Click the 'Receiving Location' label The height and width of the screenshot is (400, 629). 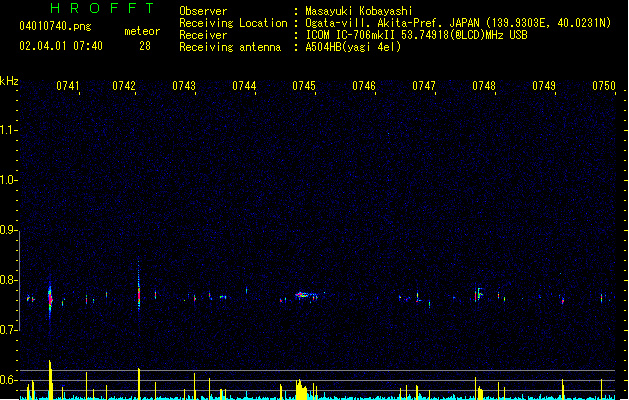click(x=233, y=23)
